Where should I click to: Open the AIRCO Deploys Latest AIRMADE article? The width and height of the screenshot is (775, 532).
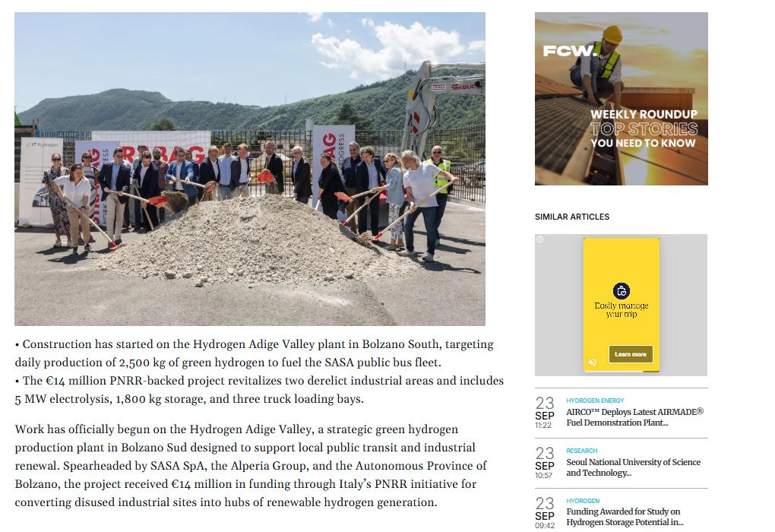coord(634,417)
